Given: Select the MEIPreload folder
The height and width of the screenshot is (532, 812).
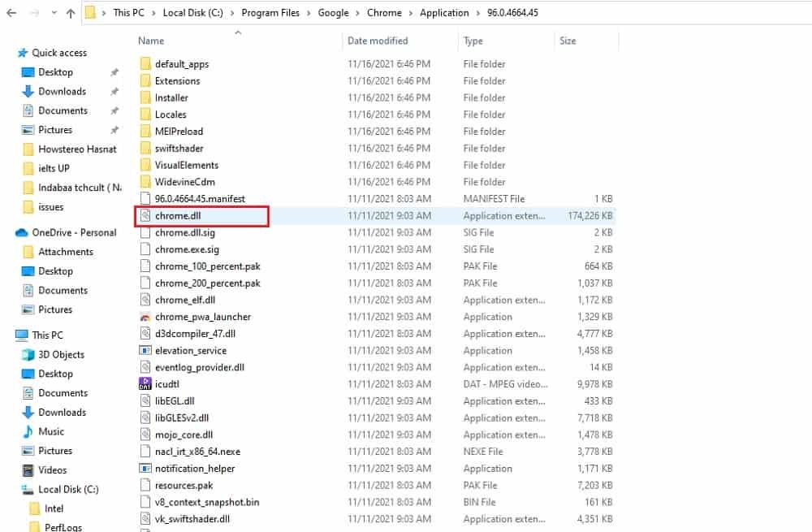Looking at the screenshot, I should click(179, 131).
